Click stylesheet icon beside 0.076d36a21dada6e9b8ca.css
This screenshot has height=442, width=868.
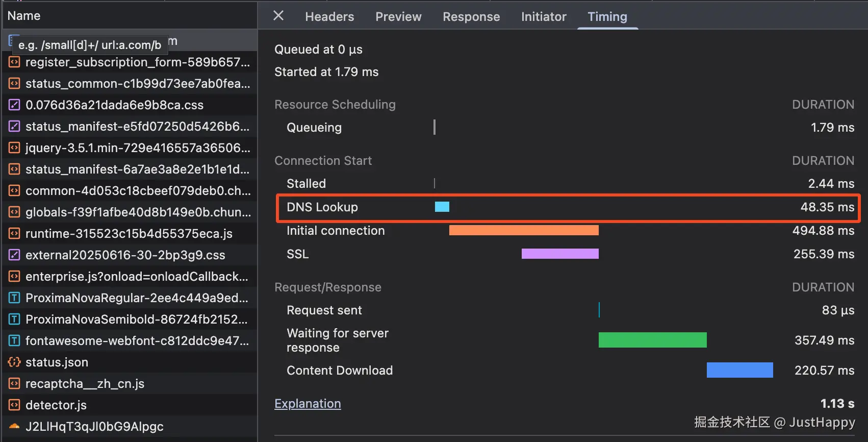14,105
